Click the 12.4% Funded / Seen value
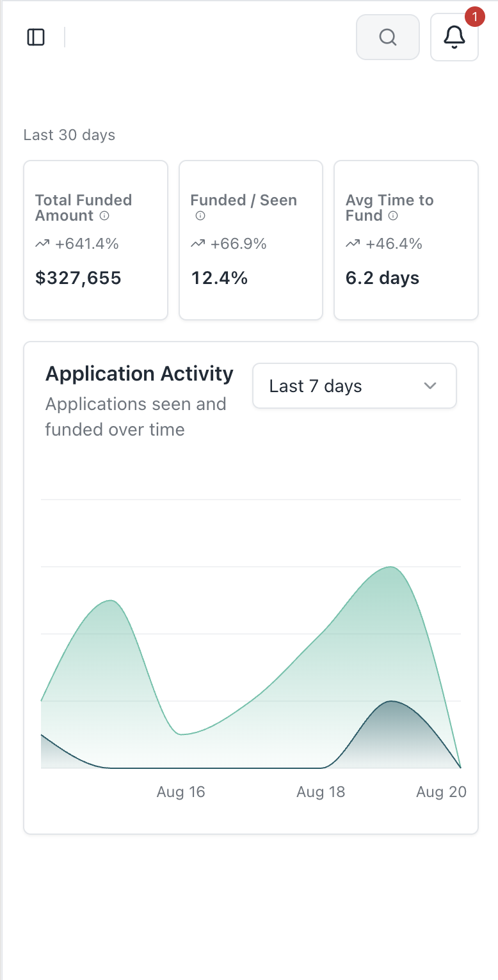This screenshot has height=980, width=498. pyautogui.click(x=219, y=278)
